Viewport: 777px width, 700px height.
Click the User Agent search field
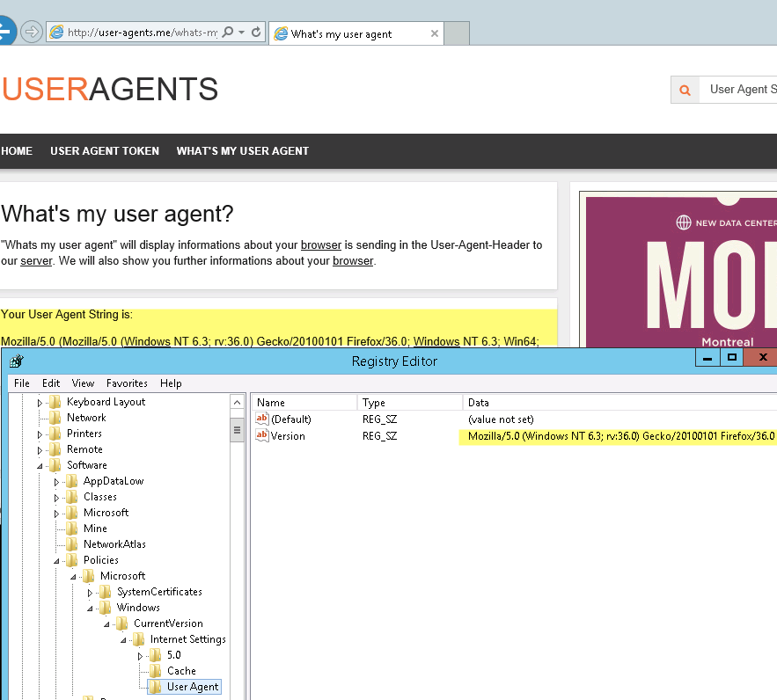coord(738,90)
